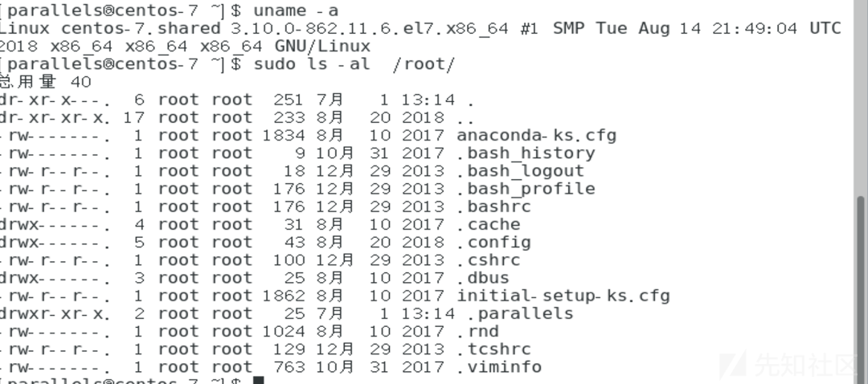This screenshot has width=868, height=384.
Task: Click the GNU/Linux output text
Action: [323, 46]
